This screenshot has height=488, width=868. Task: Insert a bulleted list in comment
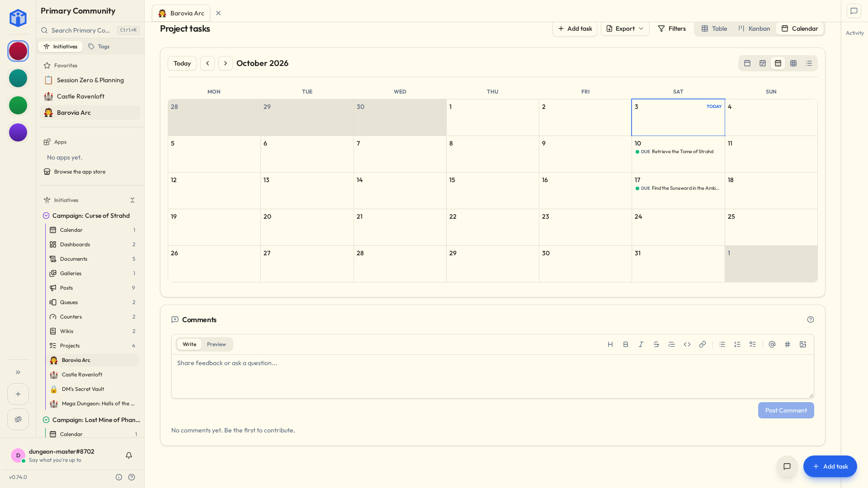point(722,344)
